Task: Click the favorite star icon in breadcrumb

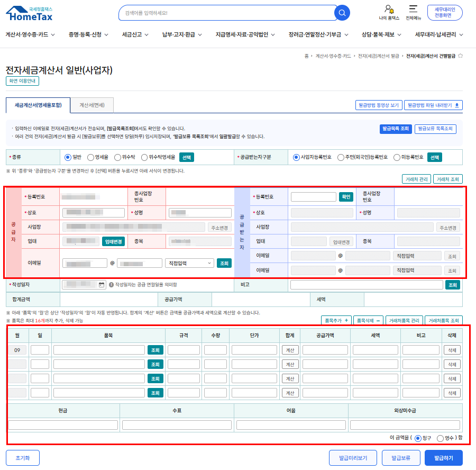Action: click(x=460, y=56)
